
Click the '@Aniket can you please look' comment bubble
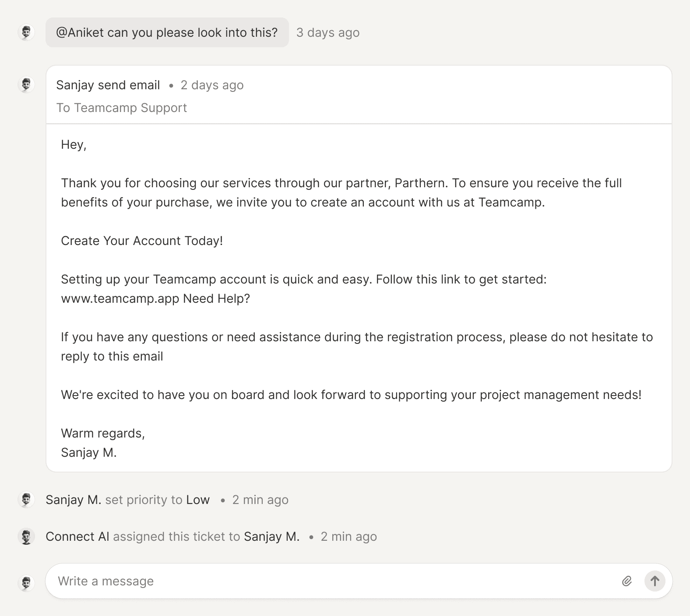point(167,32)
